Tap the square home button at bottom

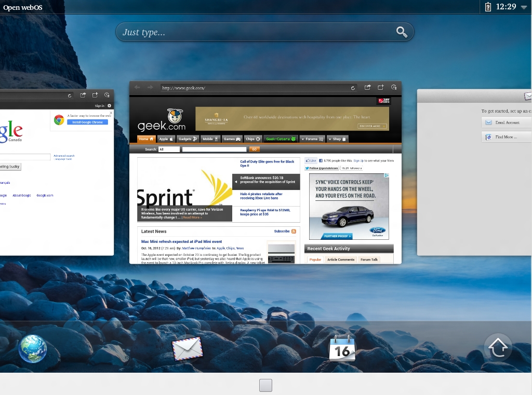tap(265, 385)
